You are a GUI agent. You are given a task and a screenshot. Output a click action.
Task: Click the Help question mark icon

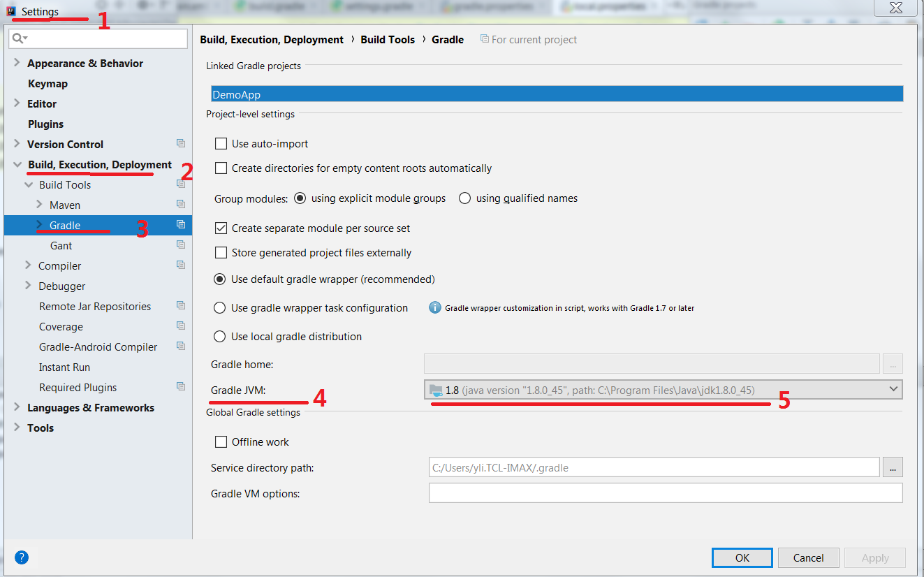(21, 557)
